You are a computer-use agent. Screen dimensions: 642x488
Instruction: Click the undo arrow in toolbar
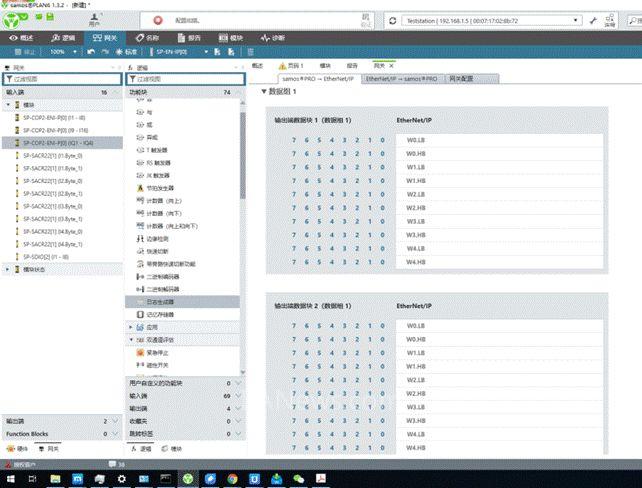click(x=91, y=52)
